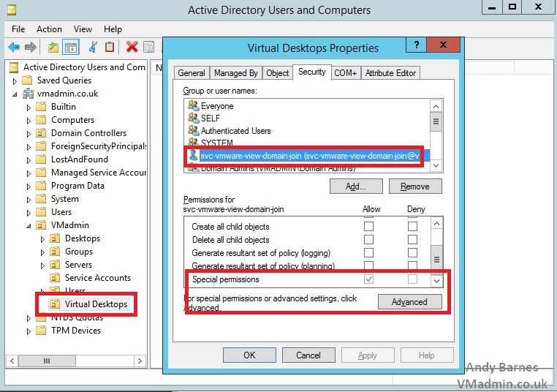Open the Action menu
Viewport: 557px width, 392px height.
tap(49, 29)
